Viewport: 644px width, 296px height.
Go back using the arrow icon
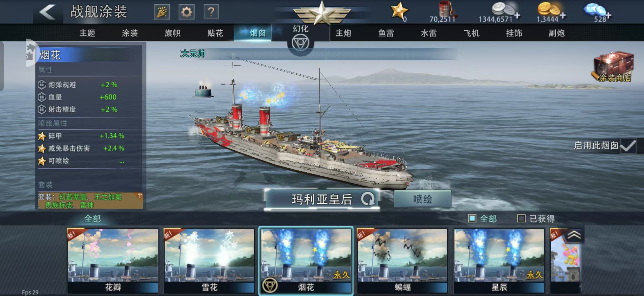(x=47, y=12)
